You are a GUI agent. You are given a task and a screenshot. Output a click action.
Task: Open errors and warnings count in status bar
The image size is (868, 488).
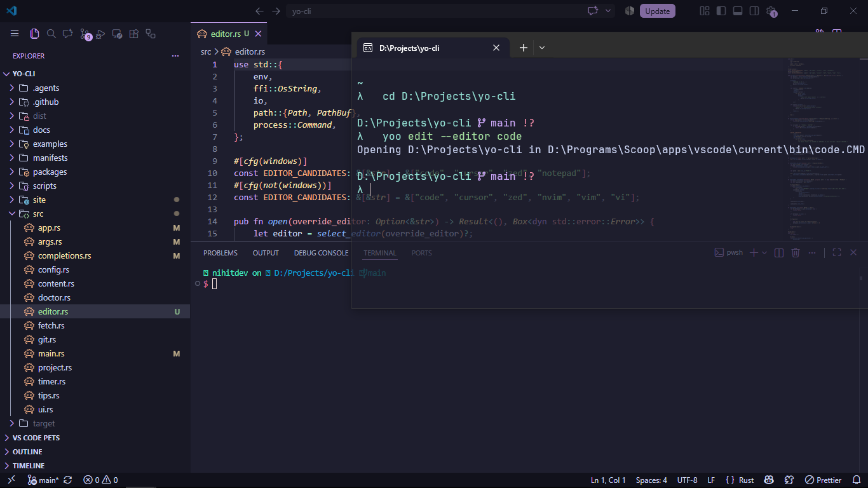(x=101, y=480)
